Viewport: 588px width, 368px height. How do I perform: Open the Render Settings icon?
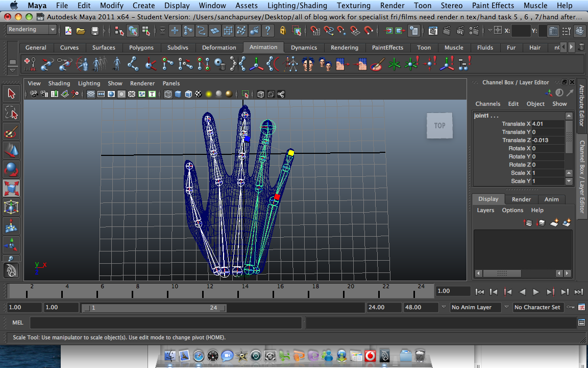474,31
